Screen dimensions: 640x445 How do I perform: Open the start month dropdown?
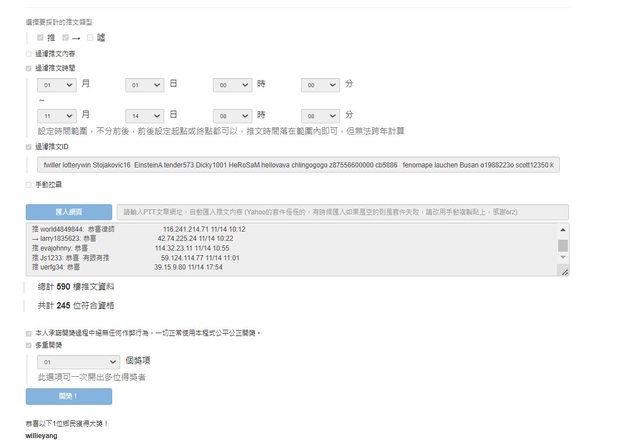[x=56, y=86]
